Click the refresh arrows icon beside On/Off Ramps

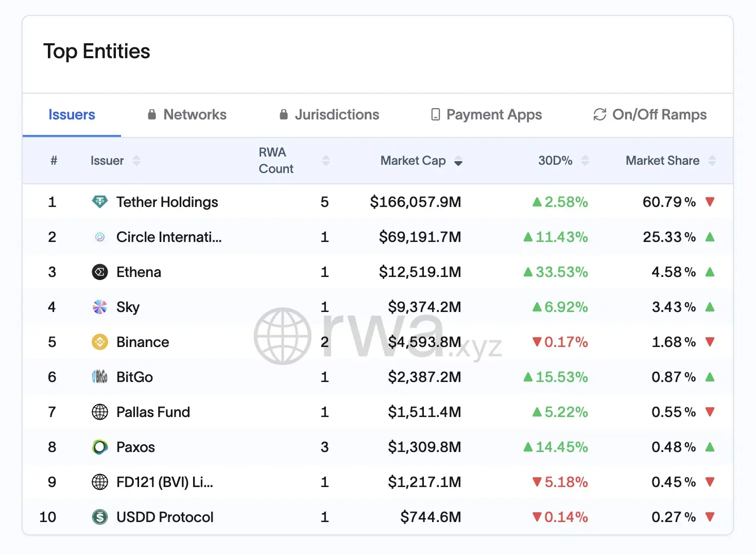600,114
